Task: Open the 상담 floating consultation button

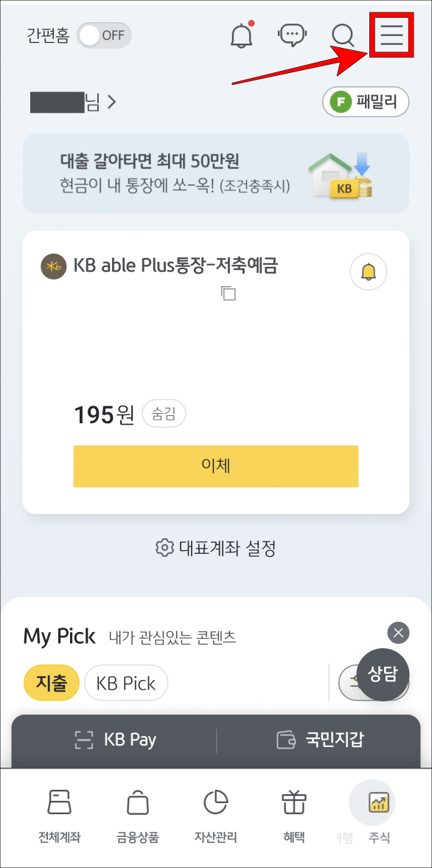Action: coord(384,674)
